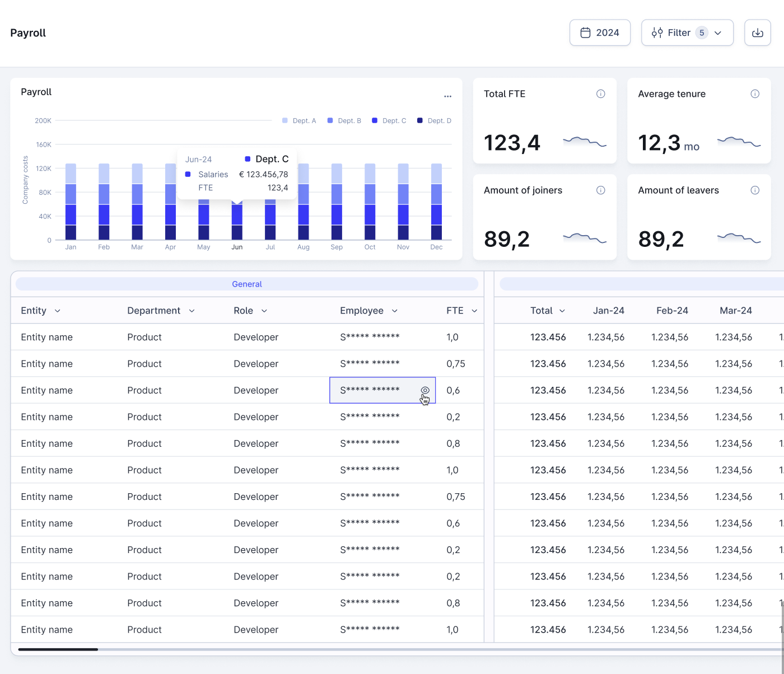The image size is (784, 674).
Task: Expand the FTE column dropdown
Action: (474, 311)
